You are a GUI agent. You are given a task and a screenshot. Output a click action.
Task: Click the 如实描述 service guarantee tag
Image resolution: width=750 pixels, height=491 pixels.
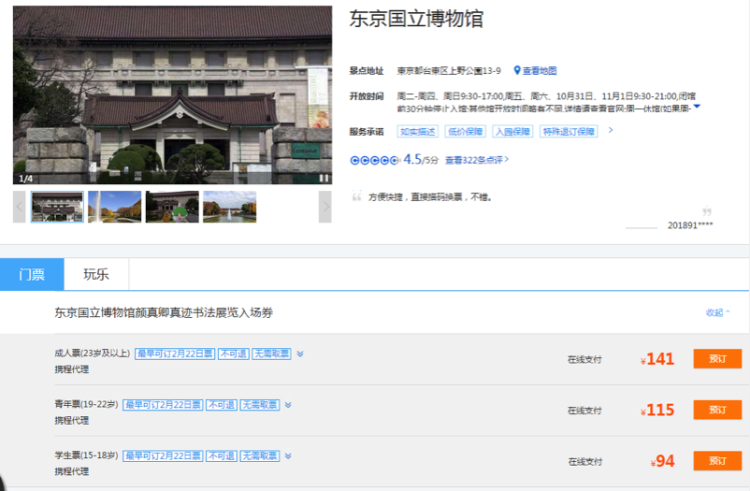click(417, 131)
